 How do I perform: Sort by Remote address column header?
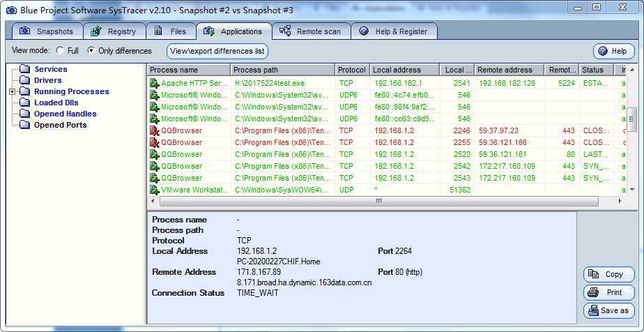pos(509,70)
